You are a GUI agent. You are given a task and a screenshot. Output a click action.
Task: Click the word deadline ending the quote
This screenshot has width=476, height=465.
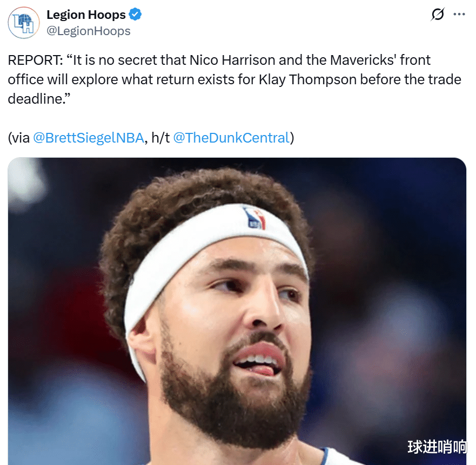39,99
